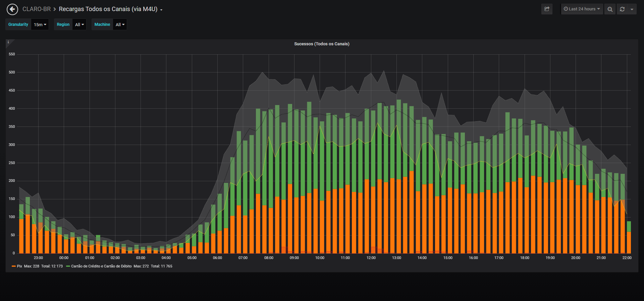644x301 pixels.
Task: Click the 22:00 x-axis time label
Action: point(627,258)
